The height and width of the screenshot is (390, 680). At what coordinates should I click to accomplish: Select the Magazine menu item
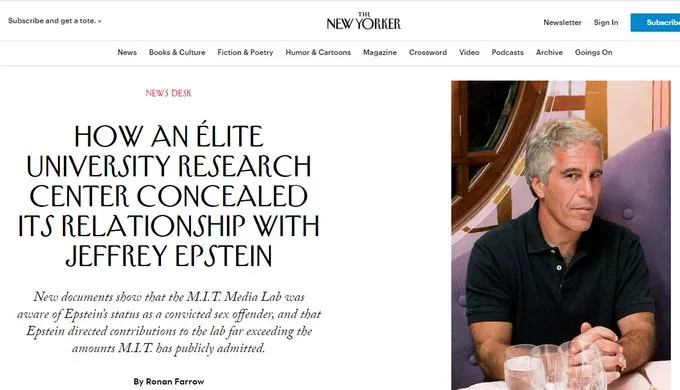tap(380, 52)
